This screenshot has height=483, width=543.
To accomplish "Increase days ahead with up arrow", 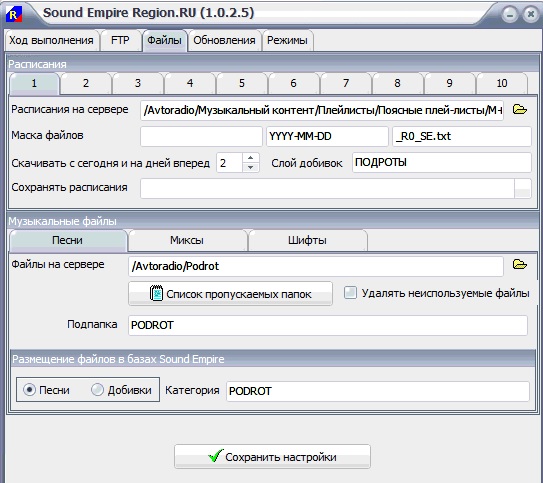I will 251,158.
